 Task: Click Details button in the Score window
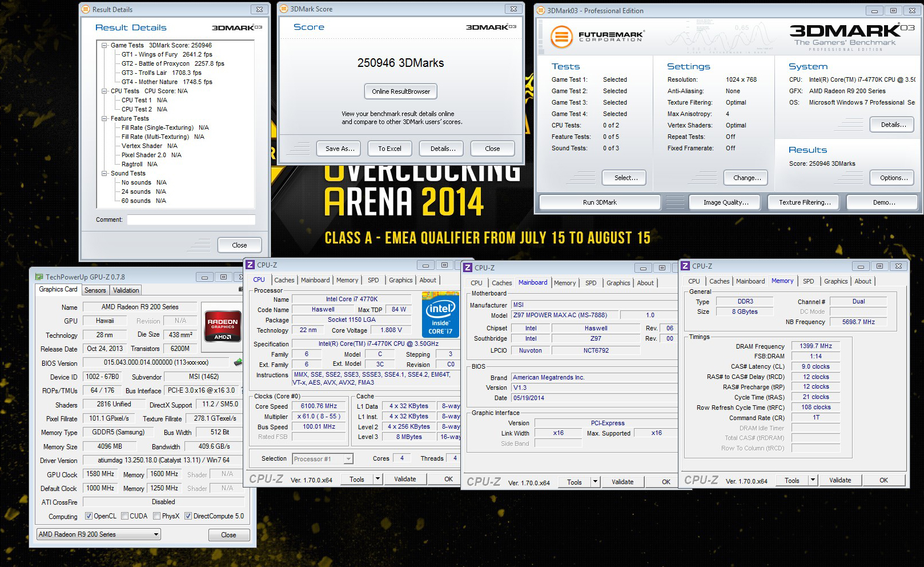tap(443, 149)
